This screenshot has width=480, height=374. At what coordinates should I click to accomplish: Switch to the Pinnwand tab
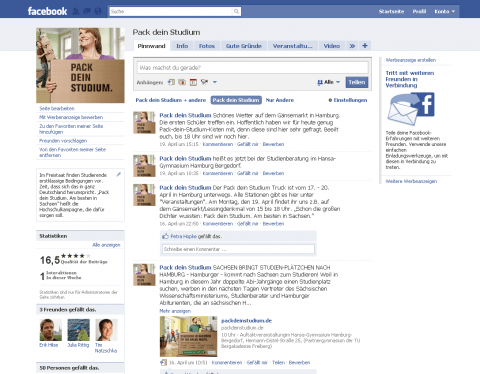point(152,46)
